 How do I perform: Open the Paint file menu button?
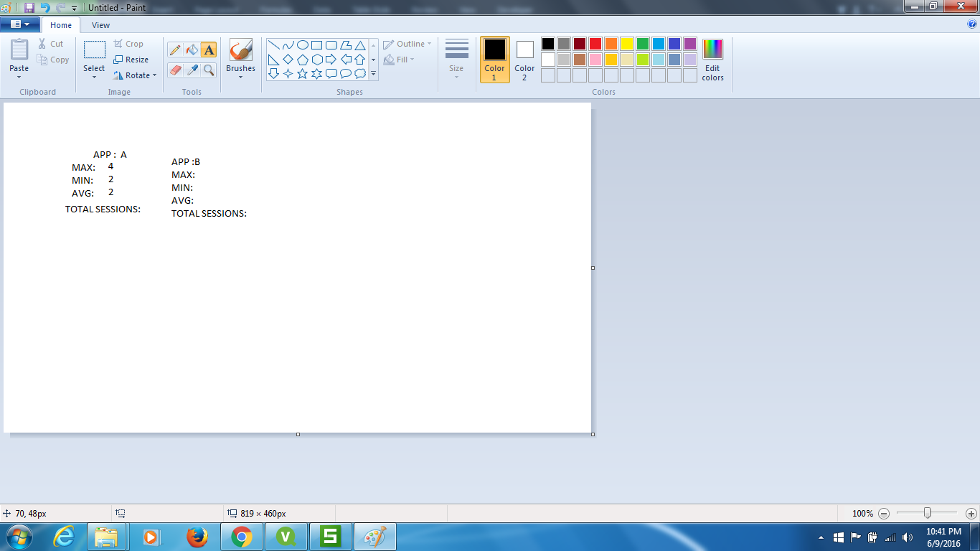click(19, 24)
